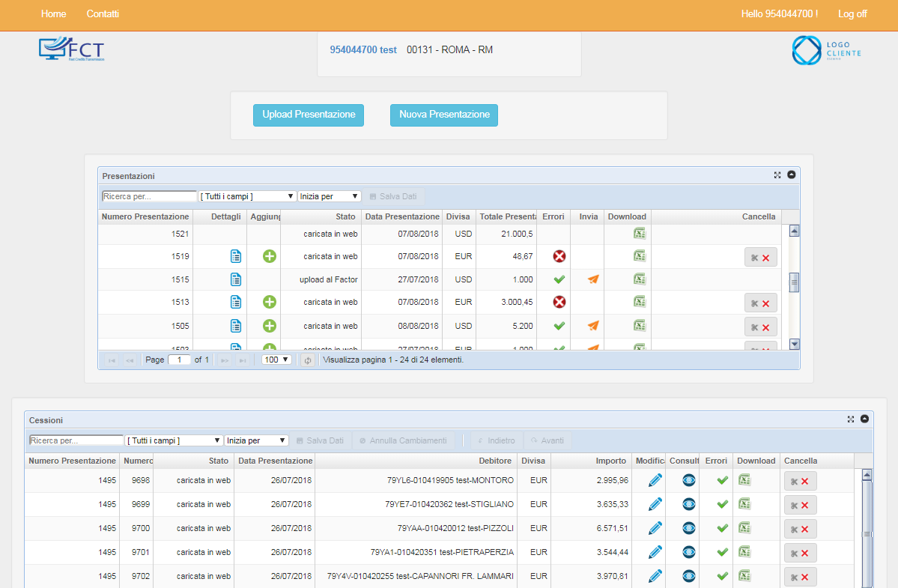
Task: Click the Presentazioni grid vertical scrollbar handle
Action: click(795, 282)
